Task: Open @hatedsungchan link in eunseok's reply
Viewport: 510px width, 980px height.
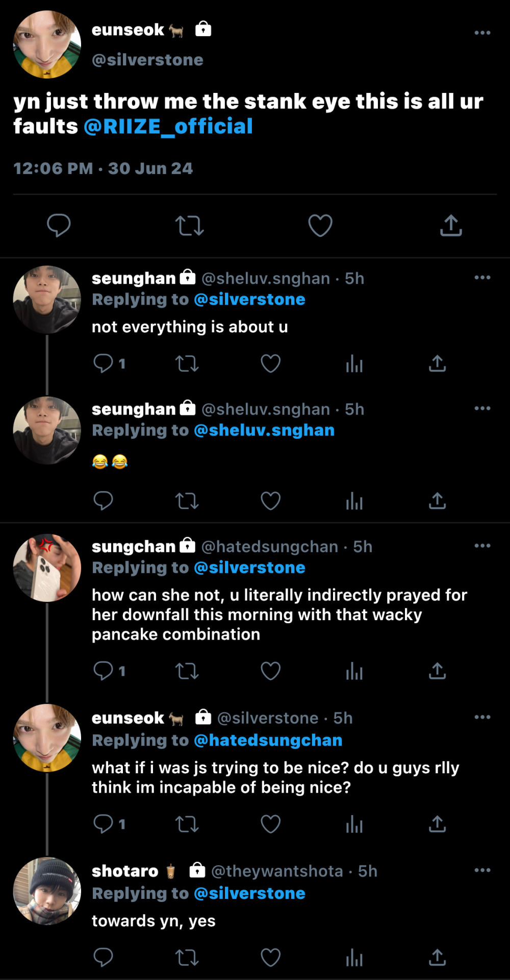Action: pos(268,740)
